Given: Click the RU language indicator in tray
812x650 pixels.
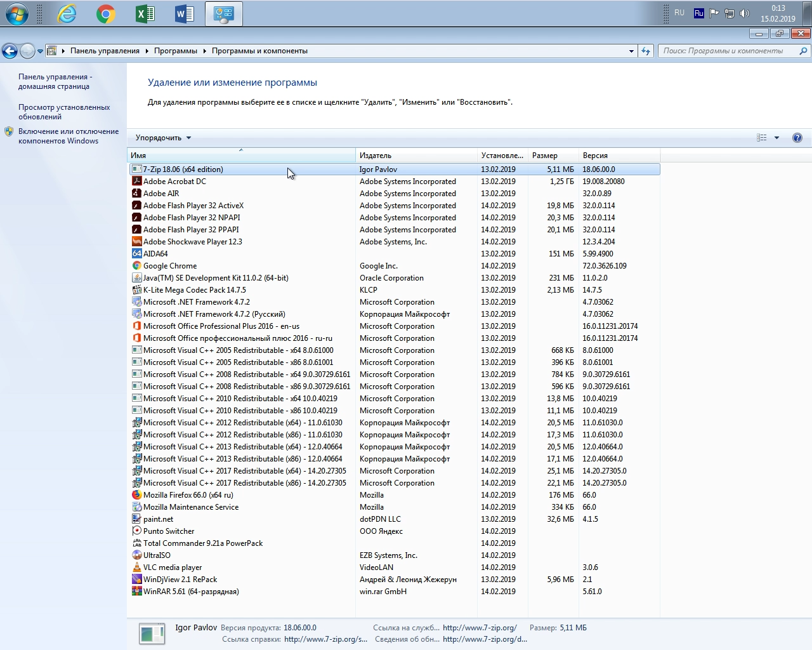Looking at the screenshot, I should [x=679, y=13].
